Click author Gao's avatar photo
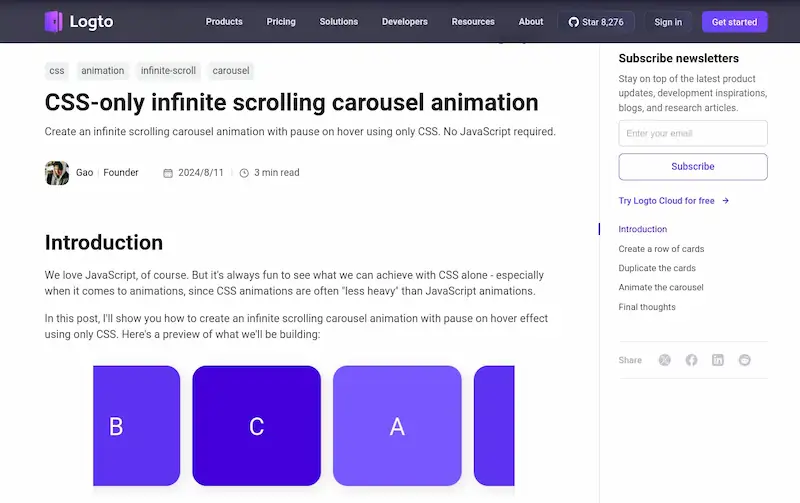The height and width of the screenshot is (503, 800). (57, 173)
